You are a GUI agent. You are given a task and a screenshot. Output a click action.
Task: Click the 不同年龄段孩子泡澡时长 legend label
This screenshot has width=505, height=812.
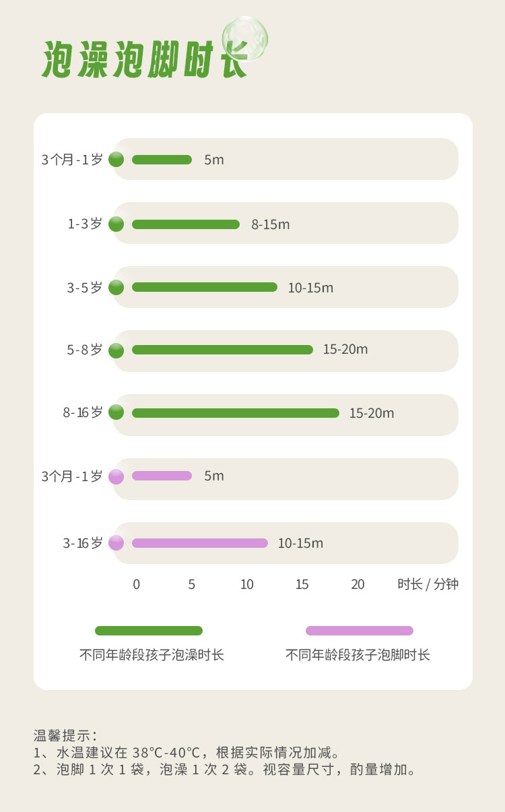[x=151, y=655]
